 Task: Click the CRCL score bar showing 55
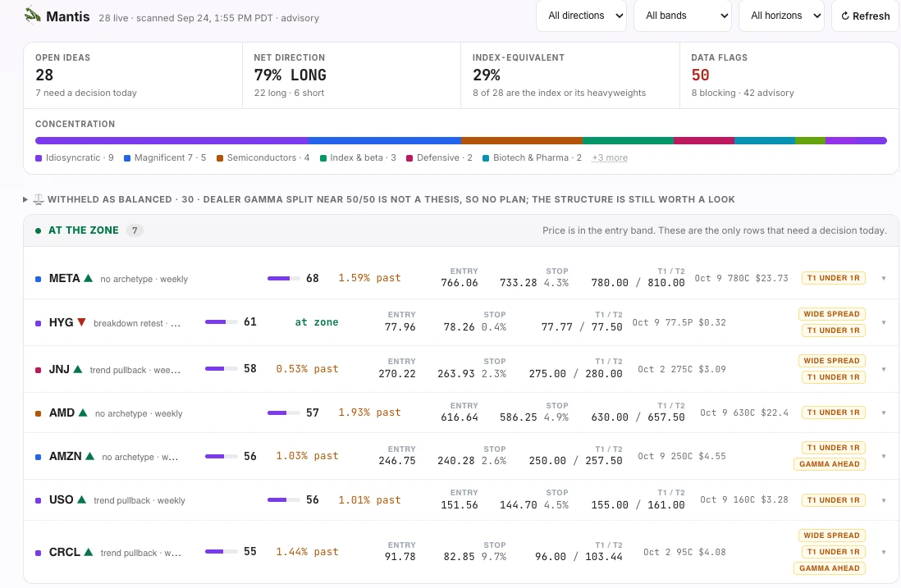tap(222, 552)
